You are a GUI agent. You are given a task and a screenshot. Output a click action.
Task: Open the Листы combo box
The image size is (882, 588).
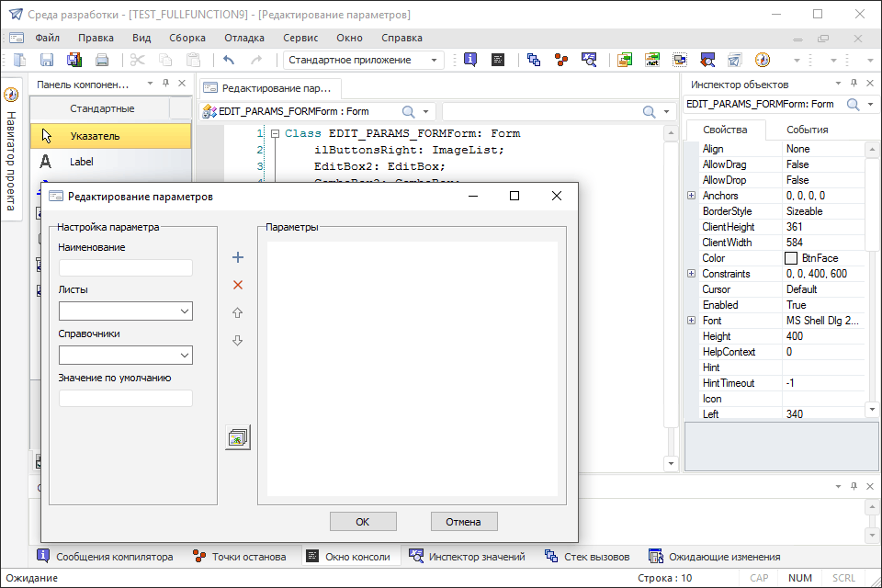click(125, 311)
